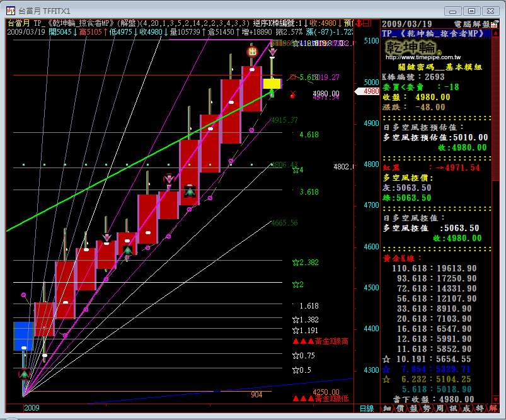Switch to the 訊 tab
506x420 pixels.
453,409
